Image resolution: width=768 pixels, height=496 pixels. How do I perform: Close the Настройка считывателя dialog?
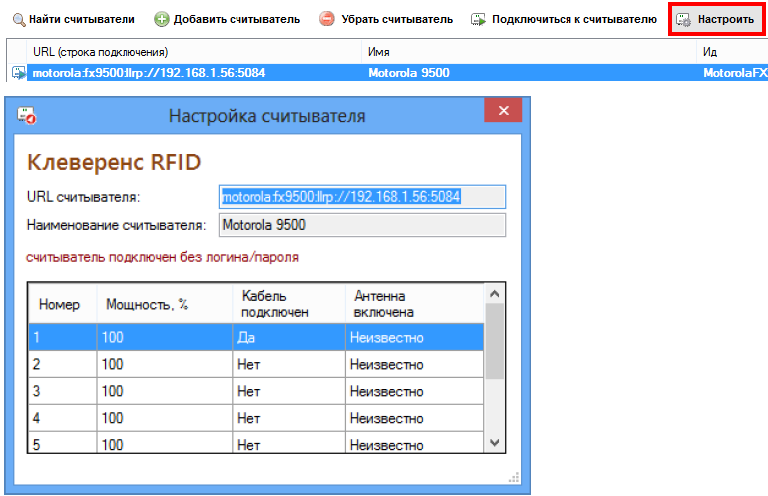click(x=503, y=111)
